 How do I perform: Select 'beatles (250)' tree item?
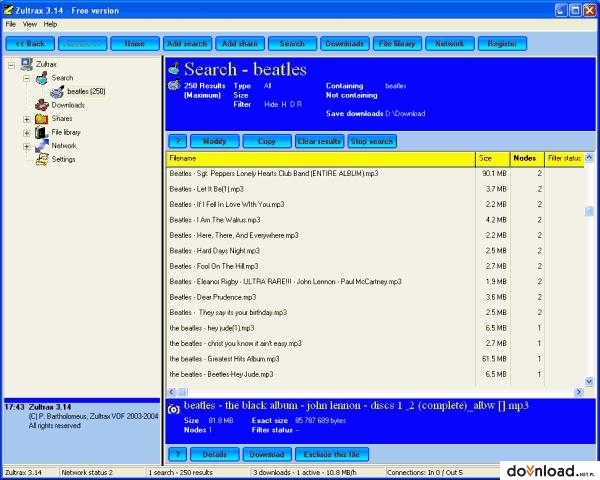[x=86, y=91]
